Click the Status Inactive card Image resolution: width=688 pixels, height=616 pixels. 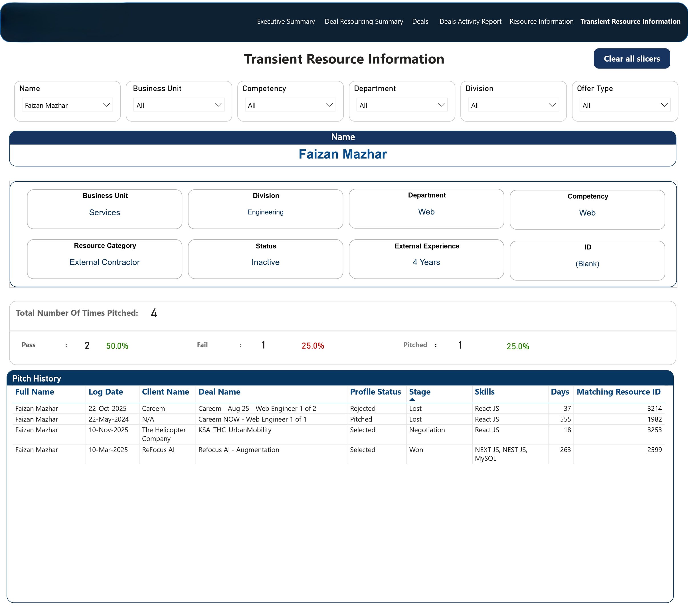point(266,259)
